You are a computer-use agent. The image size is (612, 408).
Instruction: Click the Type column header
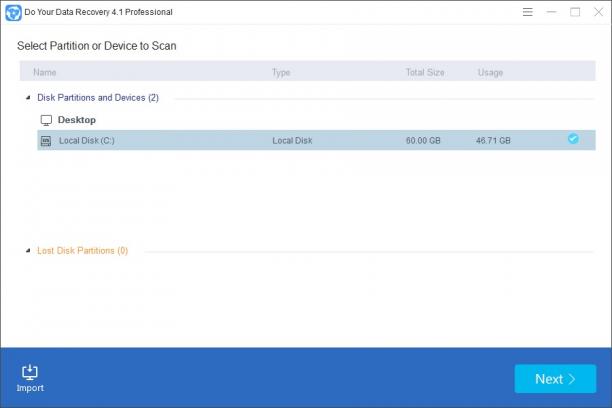[281, 72]
